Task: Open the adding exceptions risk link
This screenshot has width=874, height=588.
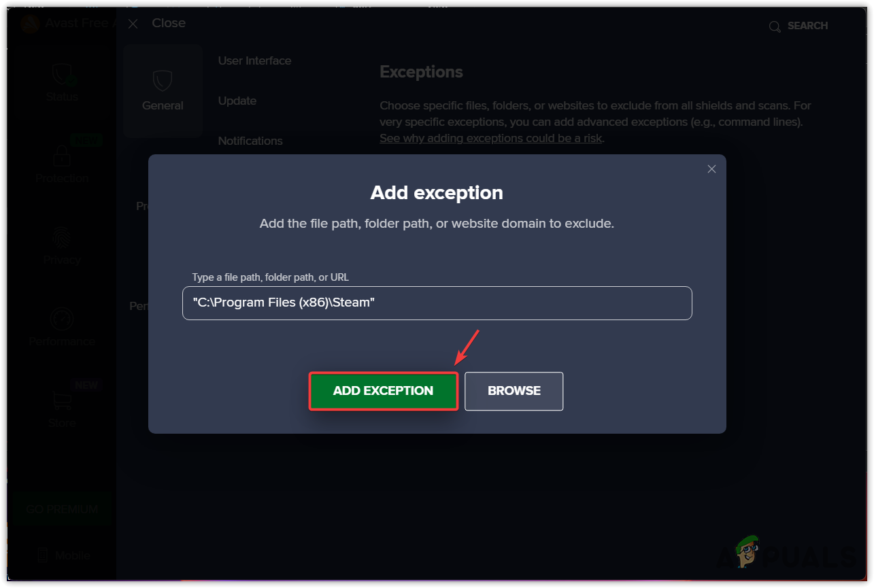Action: 490,138
